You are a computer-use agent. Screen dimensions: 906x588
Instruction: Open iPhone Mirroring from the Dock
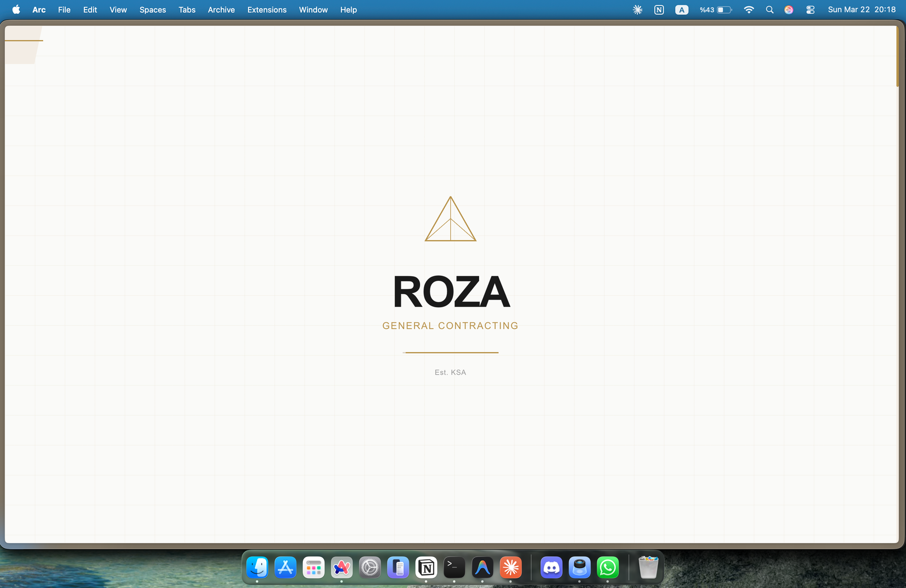pyautogui.click(x=399, y=568)
